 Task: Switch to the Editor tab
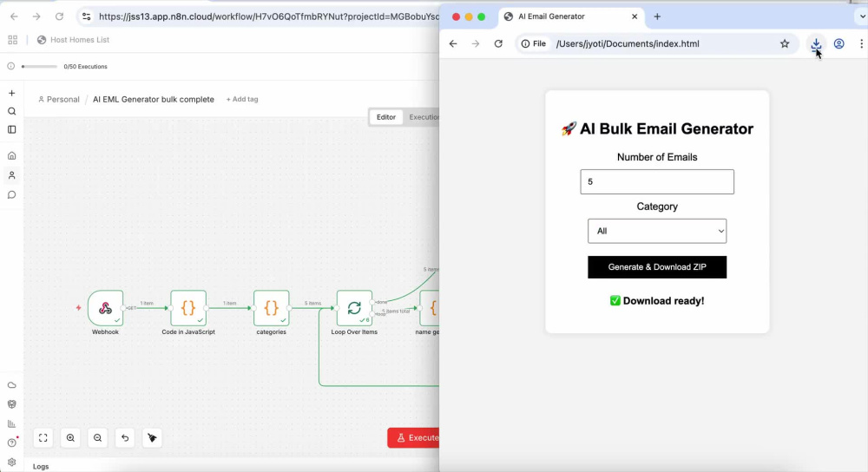tap(386, 117)
